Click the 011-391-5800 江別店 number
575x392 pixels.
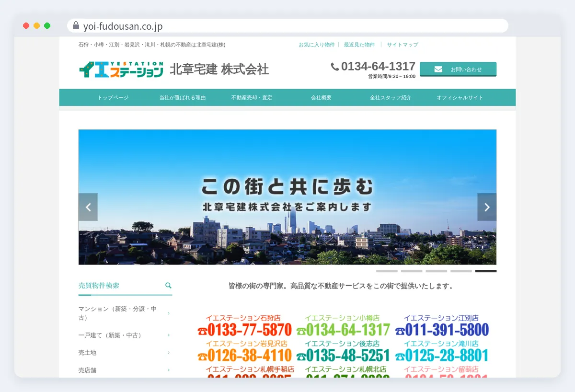[x=447, y=330]
